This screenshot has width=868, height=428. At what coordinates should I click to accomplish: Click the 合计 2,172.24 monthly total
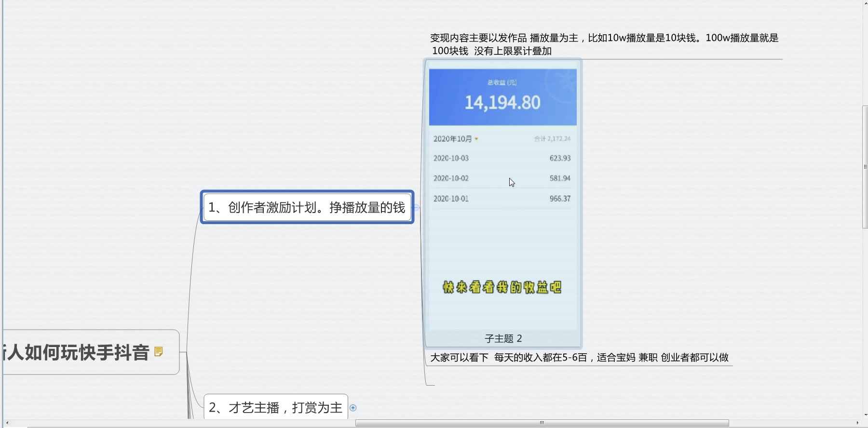[x=552, y=139]
